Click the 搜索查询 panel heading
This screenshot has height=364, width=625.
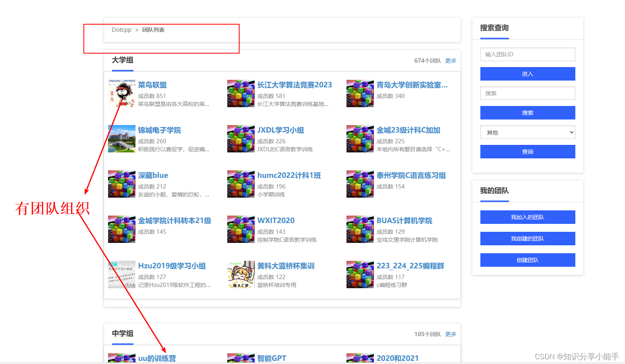[x=494, y=28]
